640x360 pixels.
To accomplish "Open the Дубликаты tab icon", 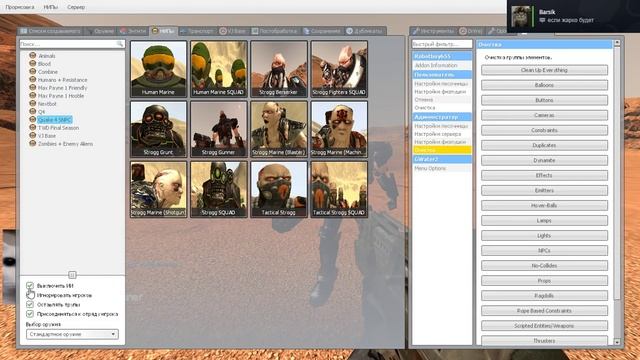I will click(349, 31).
